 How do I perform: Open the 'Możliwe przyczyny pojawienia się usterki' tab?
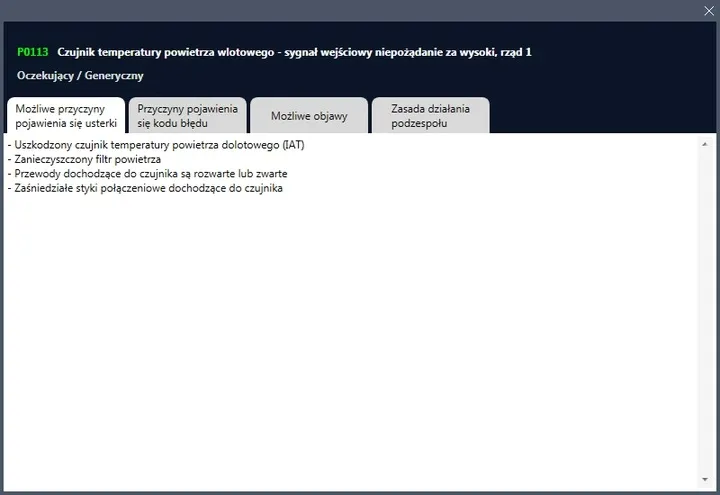66,116
